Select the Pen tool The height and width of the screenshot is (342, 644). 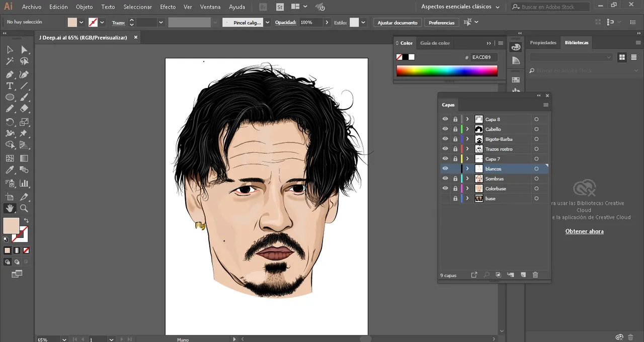(x=10, y=74)
